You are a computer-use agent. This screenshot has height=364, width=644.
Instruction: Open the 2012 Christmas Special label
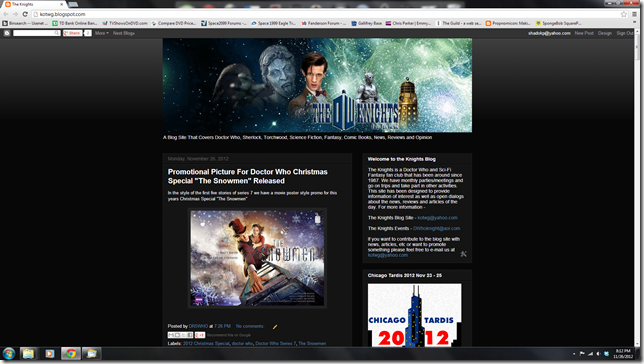point(206,343)
